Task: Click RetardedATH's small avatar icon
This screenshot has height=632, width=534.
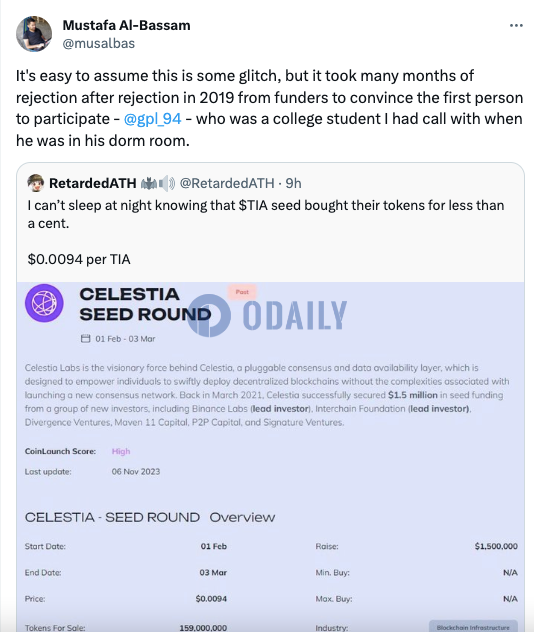Action: (35, 183)
